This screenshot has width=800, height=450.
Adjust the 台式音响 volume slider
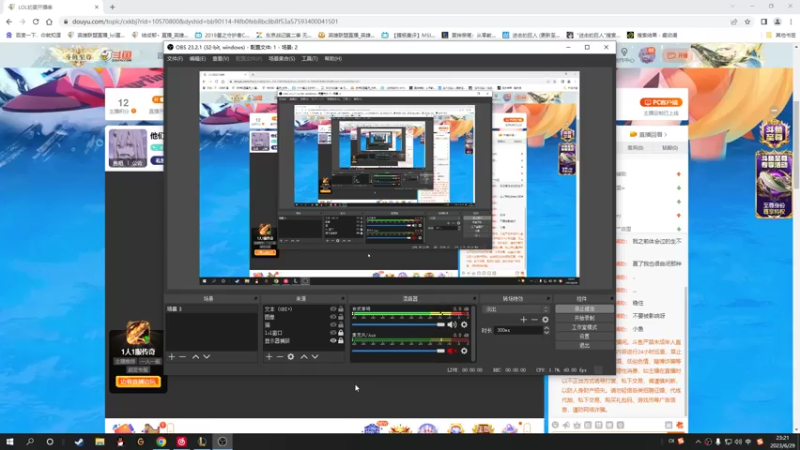tap(399, 324)
